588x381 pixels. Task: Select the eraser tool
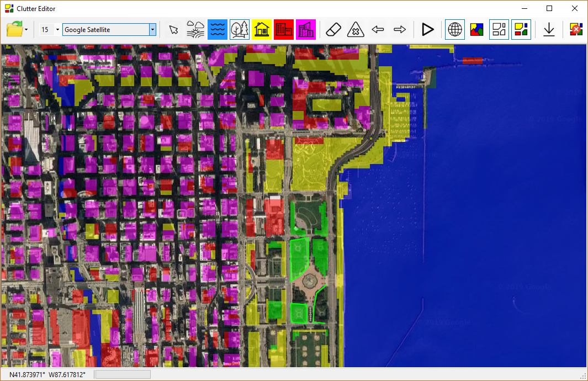[x=333, y=29]
